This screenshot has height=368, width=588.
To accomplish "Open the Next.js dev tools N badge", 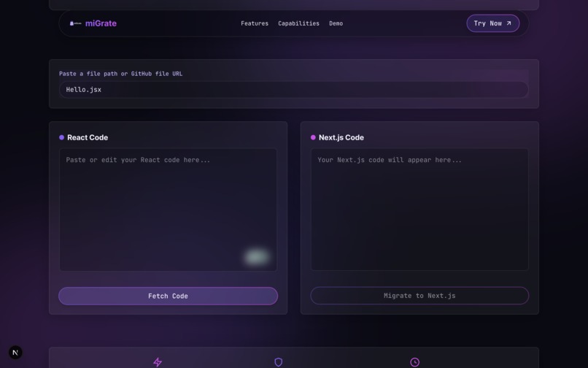I will 15,352.
